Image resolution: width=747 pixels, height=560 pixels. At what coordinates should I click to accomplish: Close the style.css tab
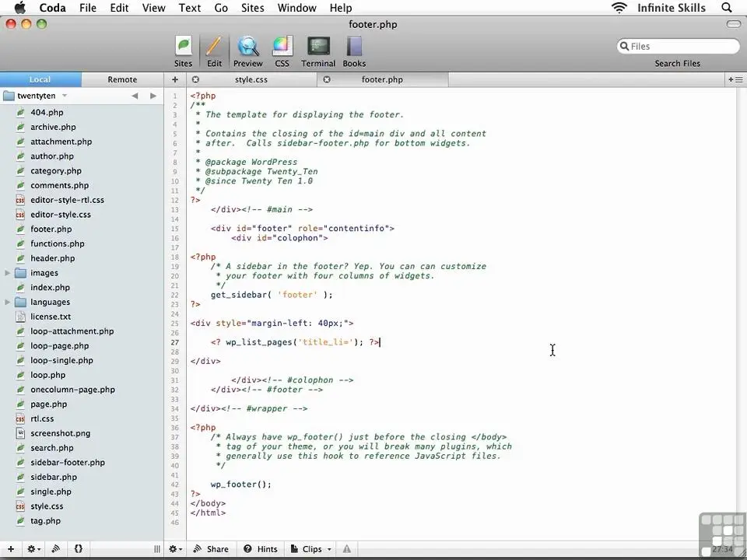(195, 79)
